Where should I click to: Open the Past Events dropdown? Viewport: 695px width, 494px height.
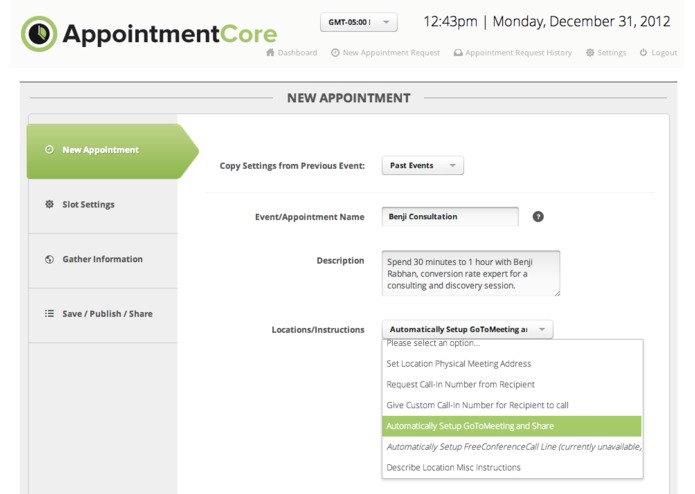pyautogui.click(x=423, y=165)
